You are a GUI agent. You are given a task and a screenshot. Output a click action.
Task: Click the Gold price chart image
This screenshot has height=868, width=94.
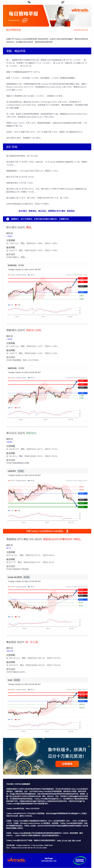click(47, 704)
